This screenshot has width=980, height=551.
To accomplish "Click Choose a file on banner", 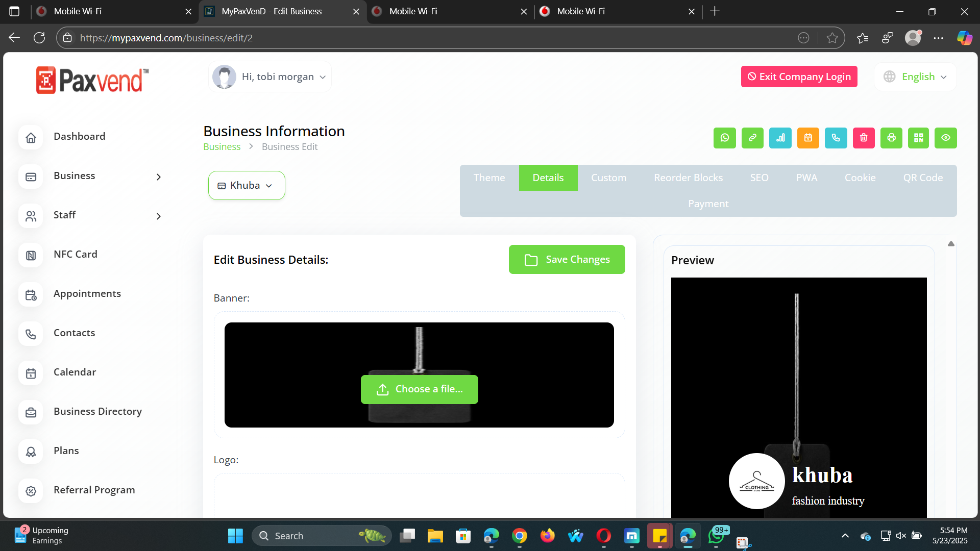I will [419, 389].
